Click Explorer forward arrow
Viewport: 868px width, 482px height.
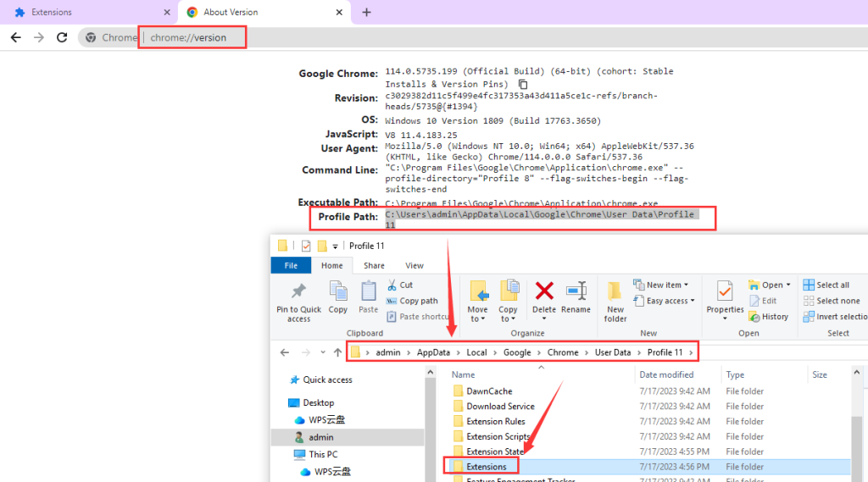tap(305, 352)
